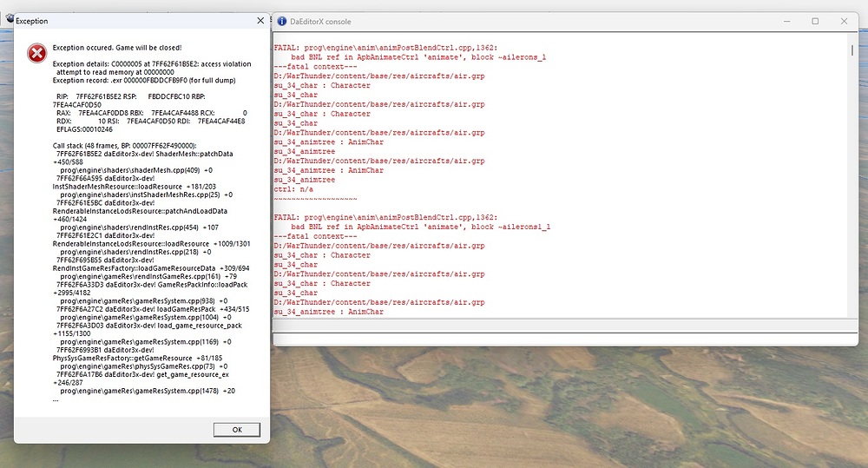Click the console's vertical scrollbar thumb

pos(852,50)
